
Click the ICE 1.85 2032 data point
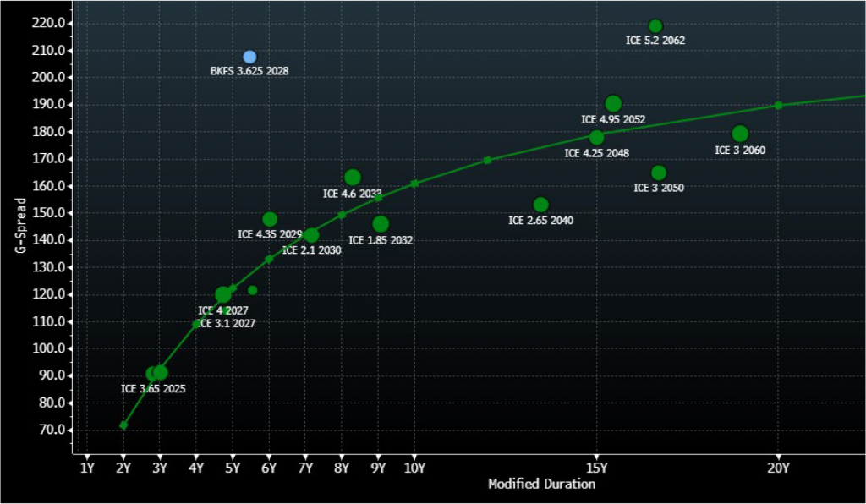coord(381,224)
